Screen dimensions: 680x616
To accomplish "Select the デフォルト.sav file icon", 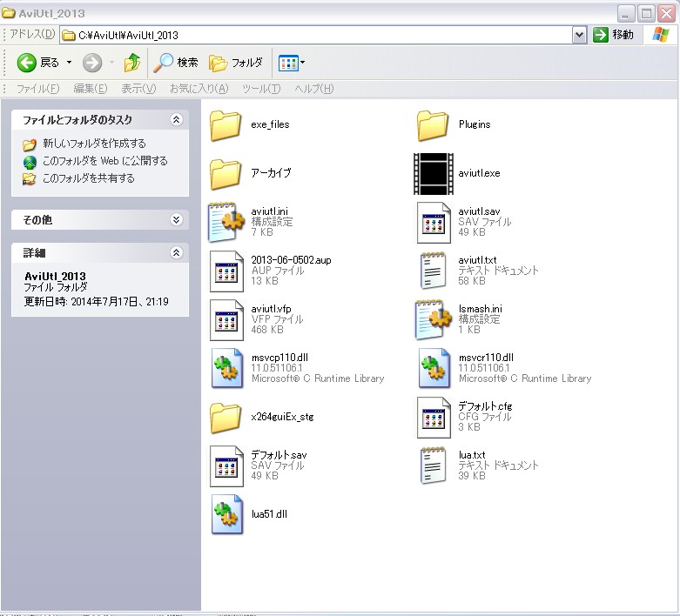I will pos(226,466).
